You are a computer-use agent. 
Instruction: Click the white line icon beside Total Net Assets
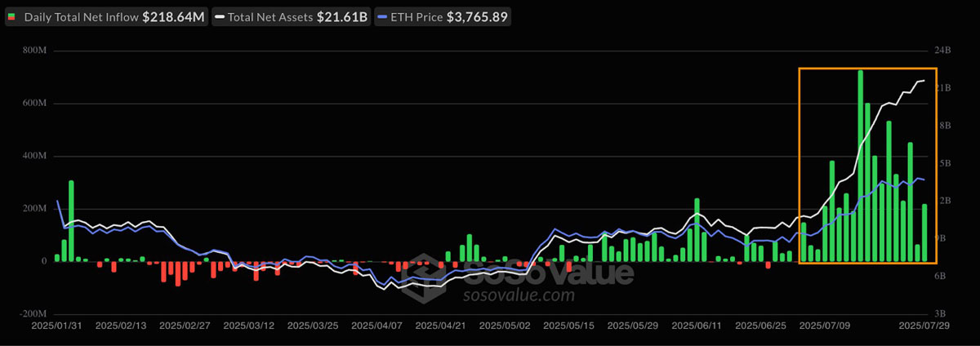point(220,16)
